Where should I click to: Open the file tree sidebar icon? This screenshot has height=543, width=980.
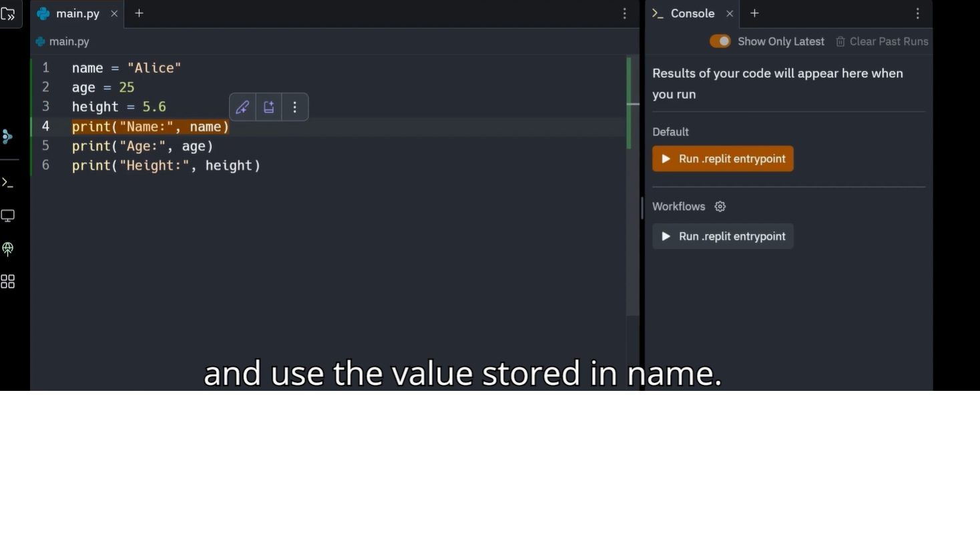point(8,13)
